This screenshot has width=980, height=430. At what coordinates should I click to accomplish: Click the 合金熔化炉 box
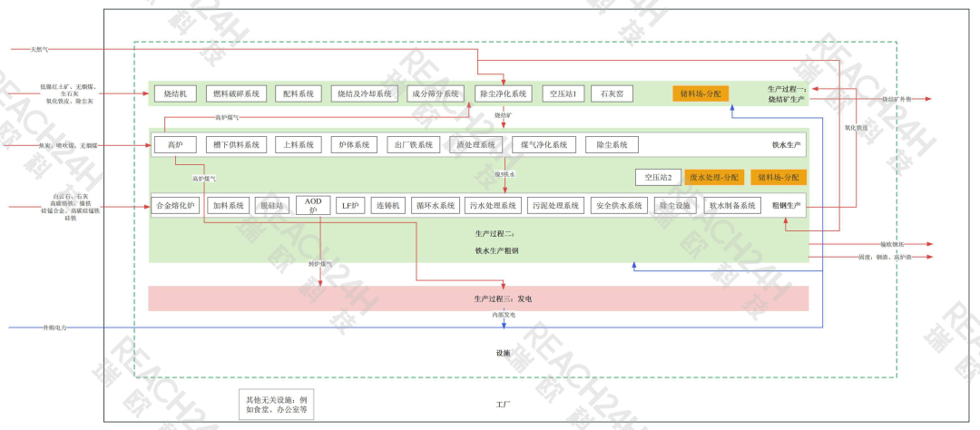175,206
